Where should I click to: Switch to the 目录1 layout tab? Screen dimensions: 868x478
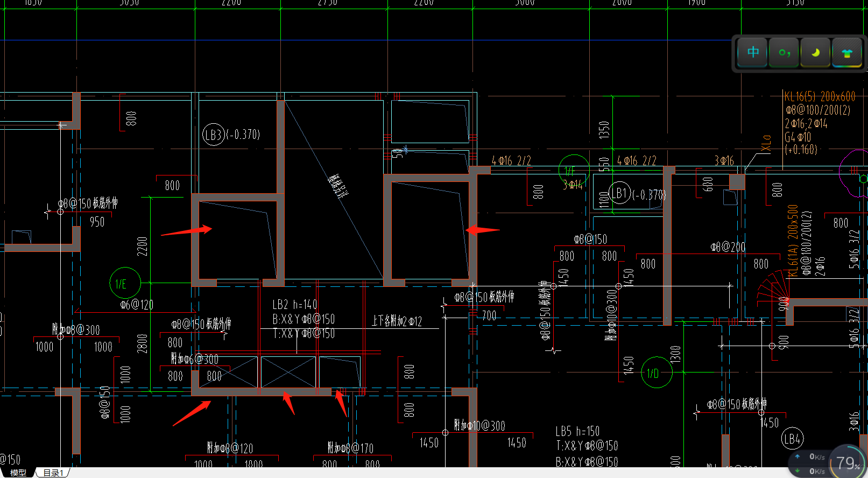click(x=53, y=473)
